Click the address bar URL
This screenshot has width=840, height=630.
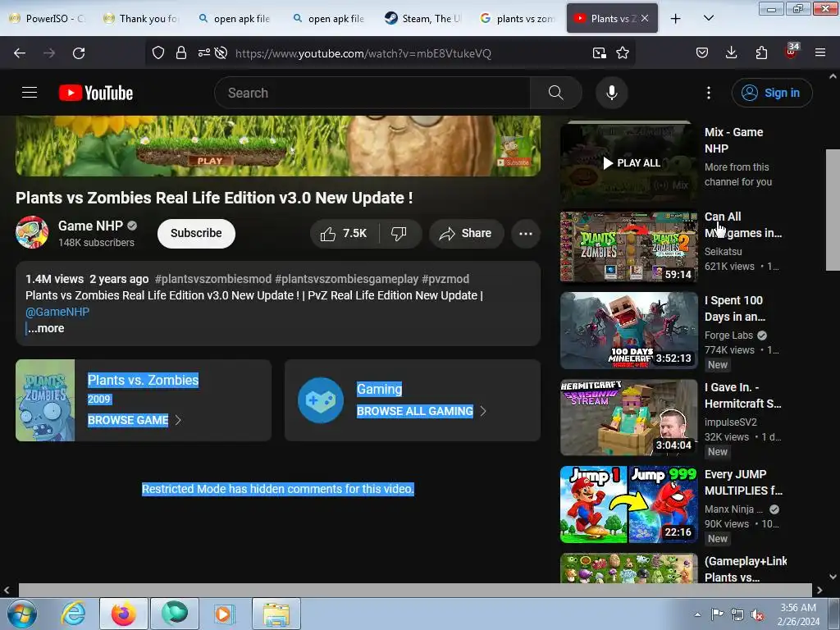[363, 53]
